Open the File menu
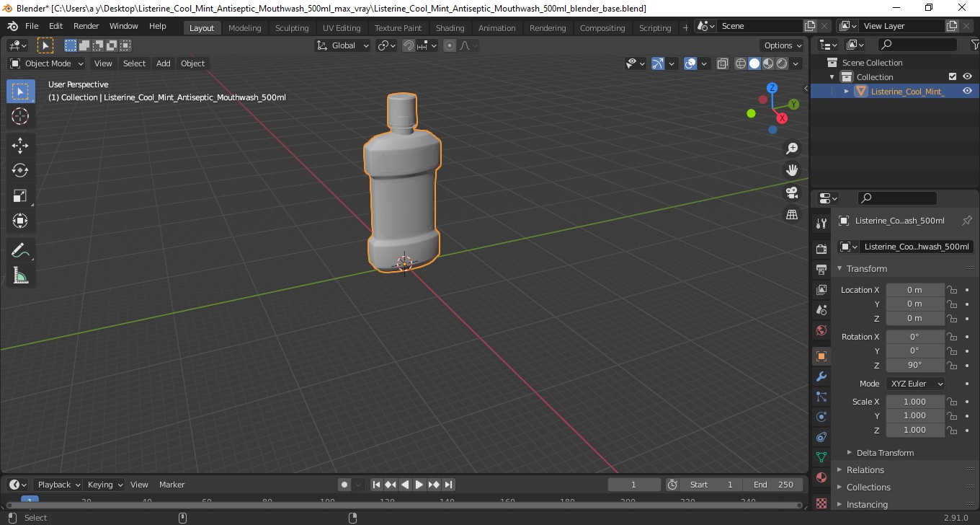The height and width of the screenshot is (525, 980). point(32,26)
